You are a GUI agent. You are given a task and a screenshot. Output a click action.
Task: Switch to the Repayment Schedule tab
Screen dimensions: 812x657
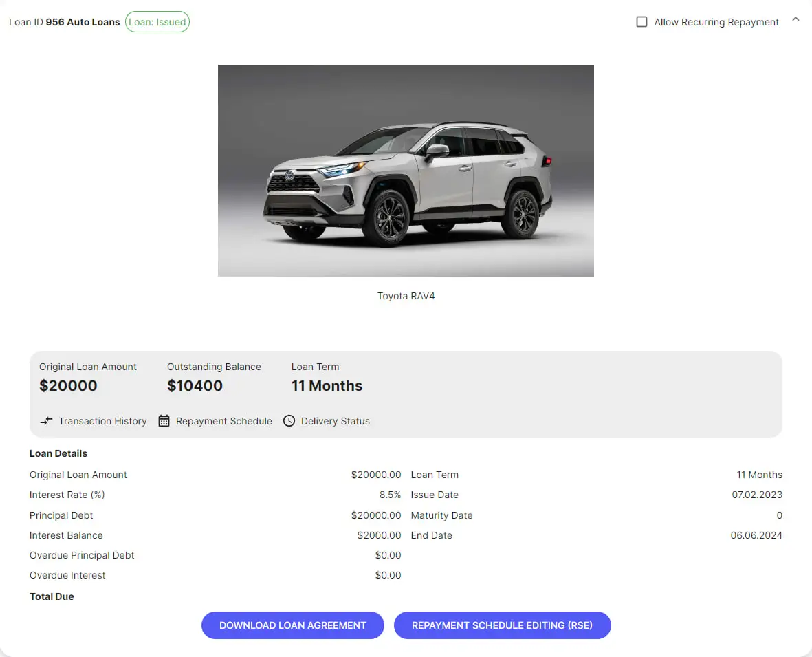coord(223,421)
